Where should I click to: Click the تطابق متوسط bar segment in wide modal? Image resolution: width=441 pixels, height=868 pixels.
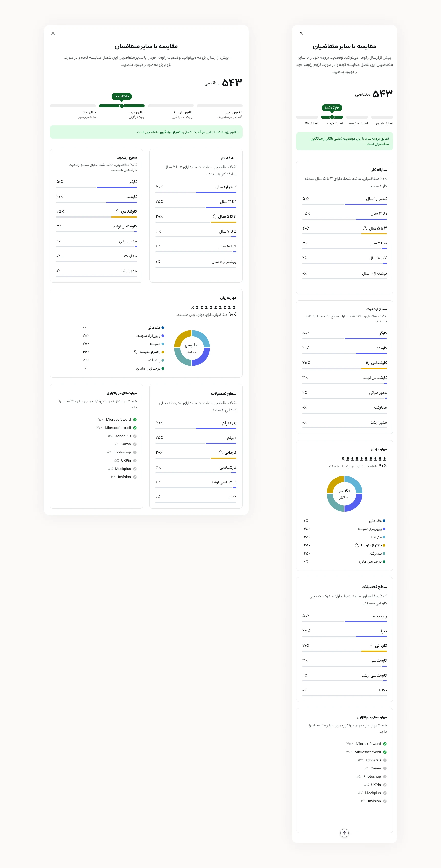pos(171,106)
